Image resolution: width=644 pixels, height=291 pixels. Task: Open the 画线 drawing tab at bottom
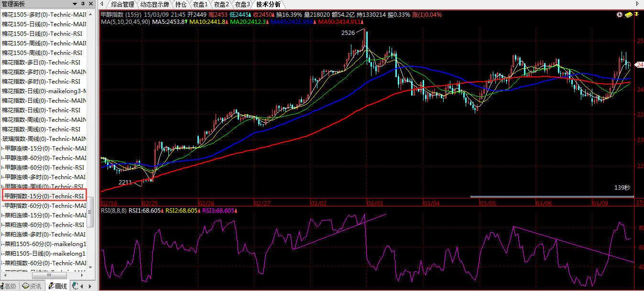coord(58,286)
